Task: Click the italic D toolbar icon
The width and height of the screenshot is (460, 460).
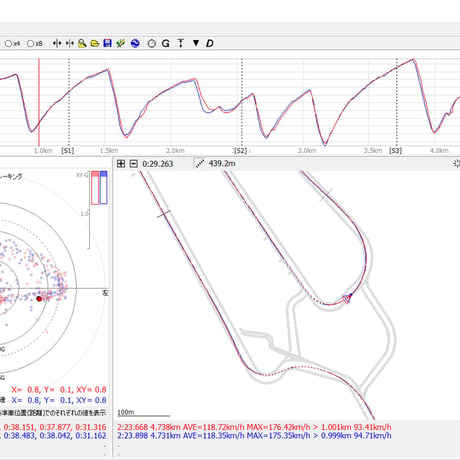Action: click(x=210, y=43)
